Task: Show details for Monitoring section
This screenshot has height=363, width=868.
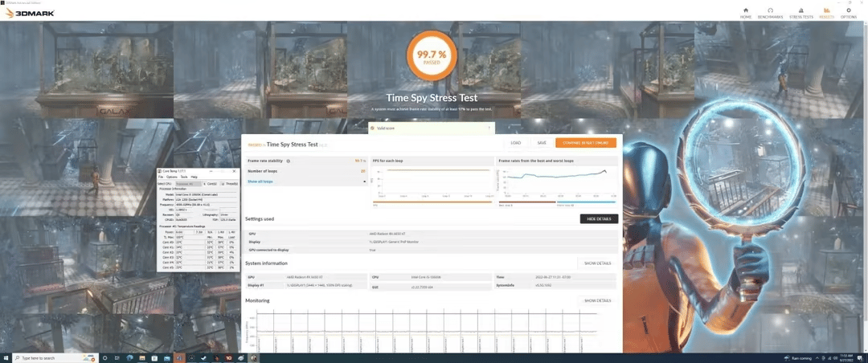Action: click(597, 301)
